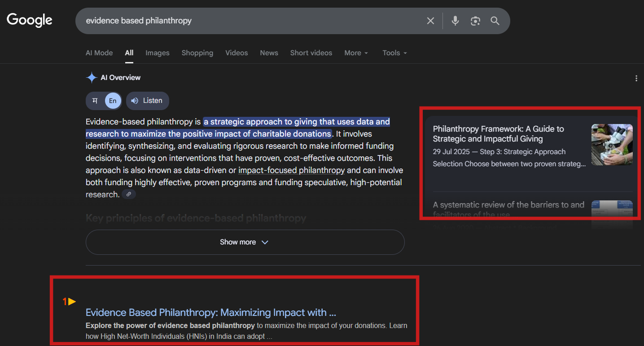Select the En language toggle option
This screenshot has width=644, height=346.
(x=113, y=101)
